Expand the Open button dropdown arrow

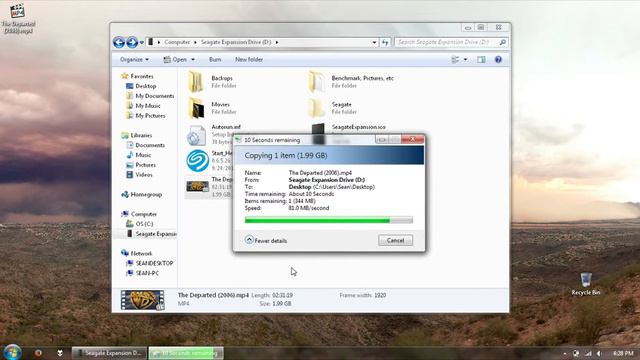tap(193, 60)
